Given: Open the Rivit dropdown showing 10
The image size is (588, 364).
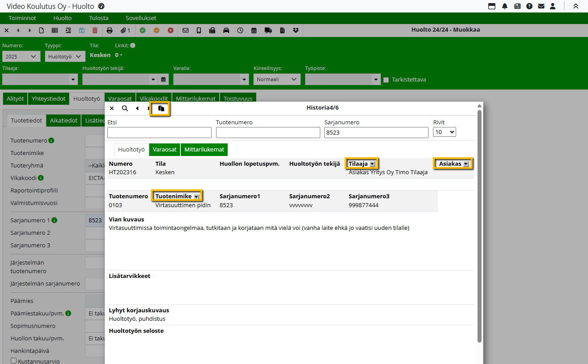Looking at the screenshot, I should [x=444, y=132].
